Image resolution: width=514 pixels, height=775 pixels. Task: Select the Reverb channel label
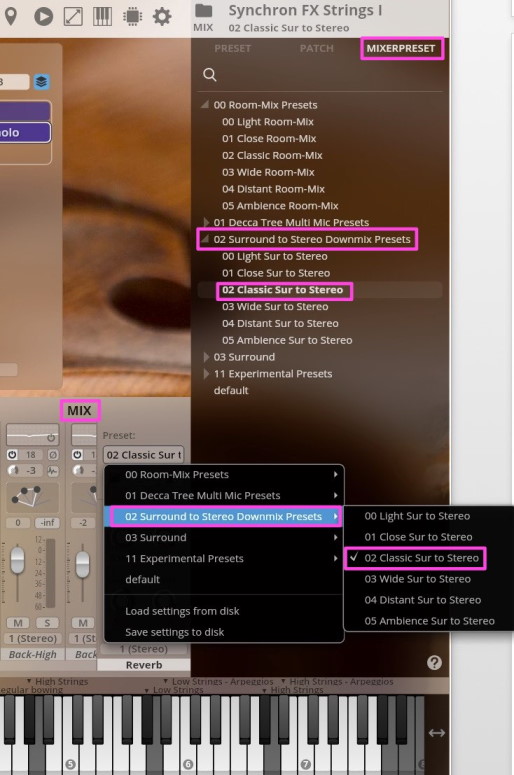[x=144, y=665]
